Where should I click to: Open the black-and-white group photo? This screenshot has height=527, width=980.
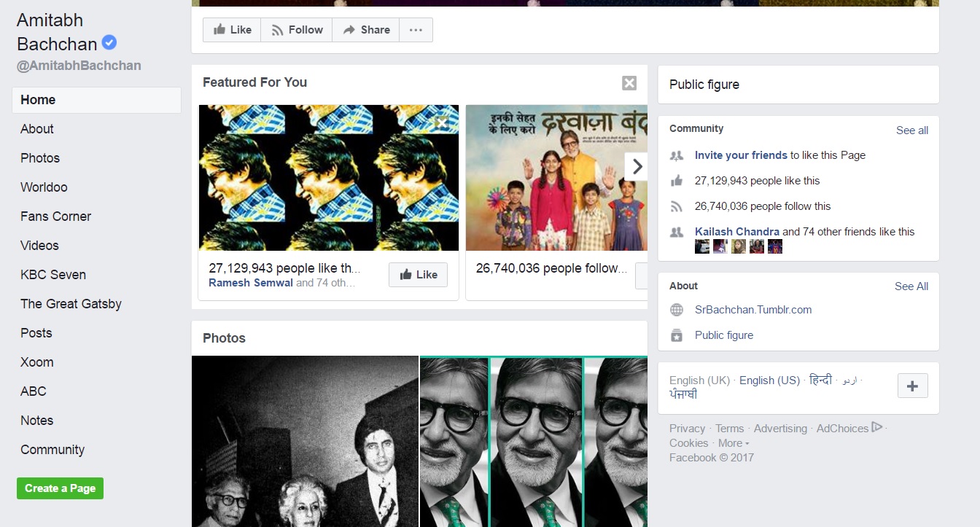click(305, 441)
